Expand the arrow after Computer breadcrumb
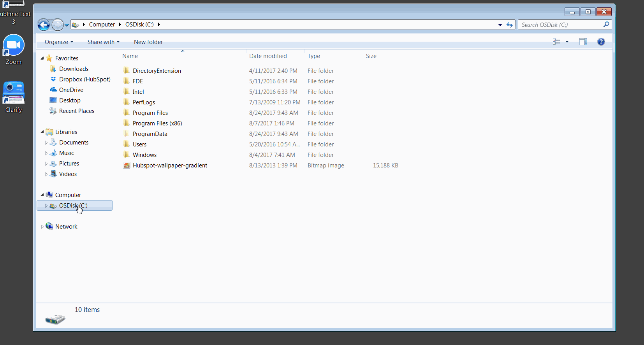 click(120, 25)
